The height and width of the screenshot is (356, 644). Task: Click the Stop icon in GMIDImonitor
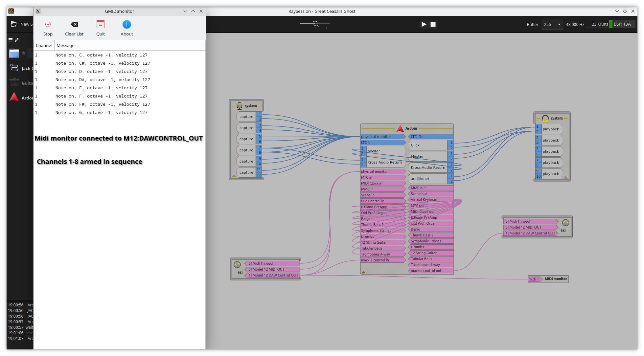(x=48, y=25)
